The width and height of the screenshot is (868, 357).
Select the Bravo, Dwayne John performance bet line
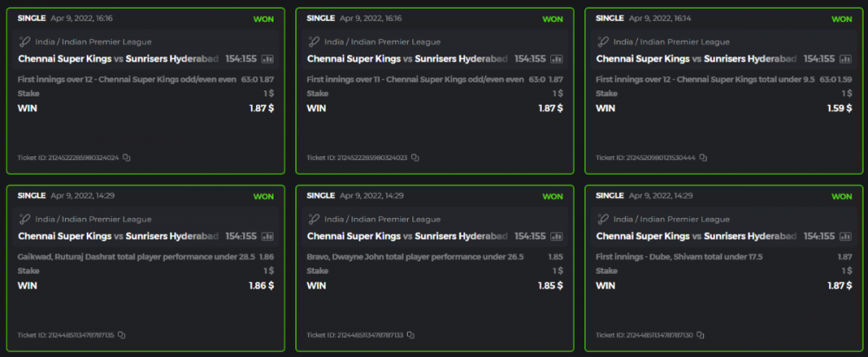pos(415,257)
